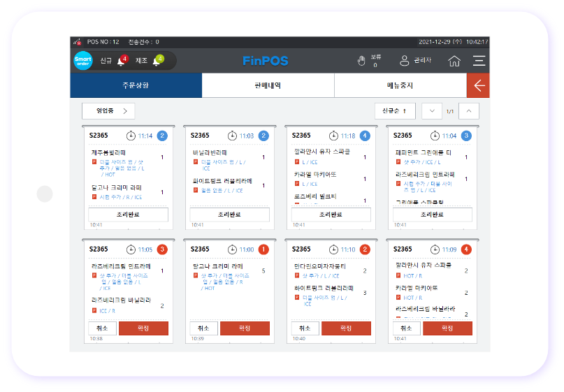Switch to the 메뉴중지 tab
This screenshot has width=564, height=392.
[x=400, y=85]
